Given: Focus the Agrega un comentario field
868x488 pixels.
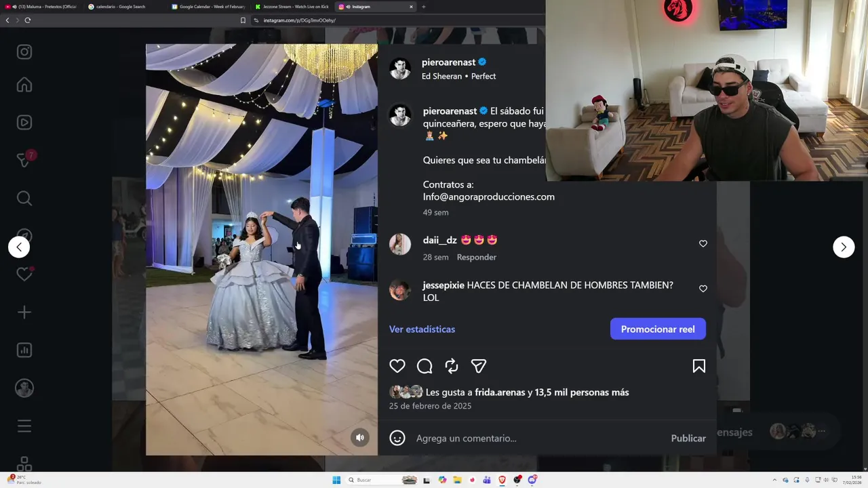Looking at the screenshot, I should [x=539, y=439].
